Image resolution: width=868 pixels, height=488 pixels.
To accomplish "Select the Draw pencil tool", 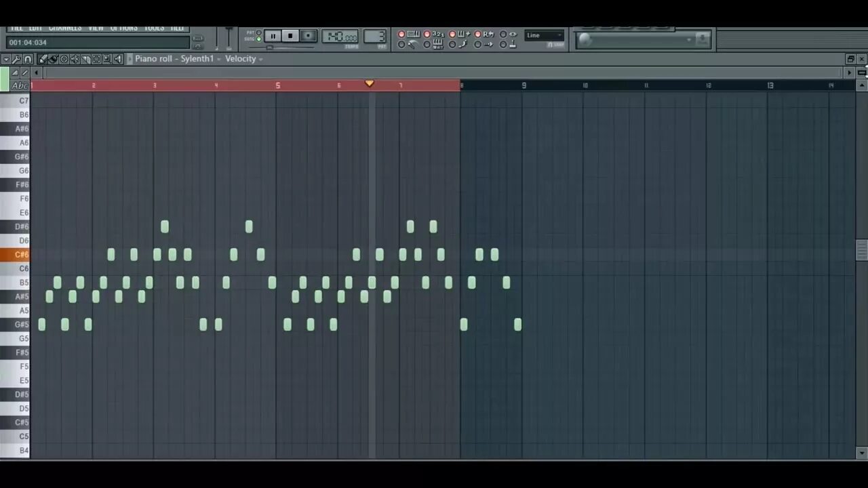I will pos(43,59).
